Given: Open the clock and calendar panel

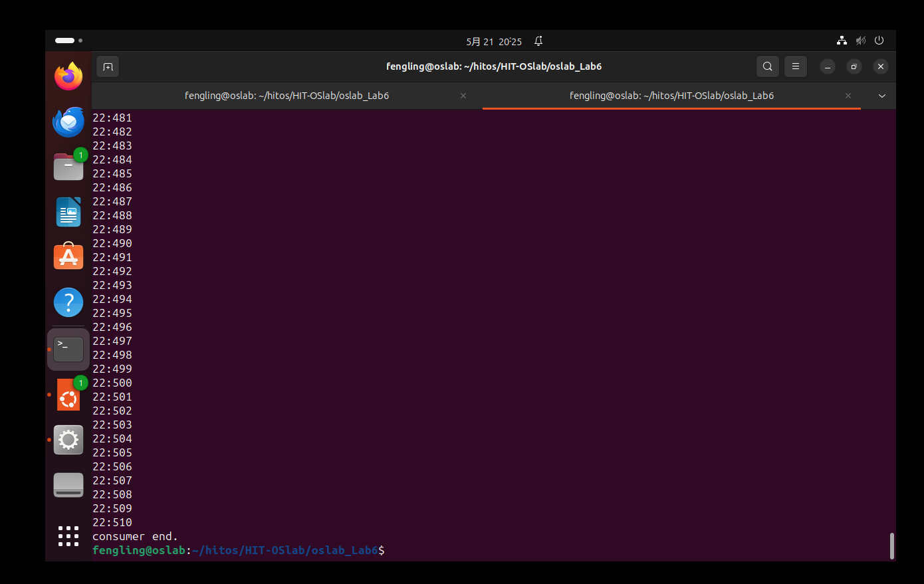Looking at the screenshot, I should [494, 41].
